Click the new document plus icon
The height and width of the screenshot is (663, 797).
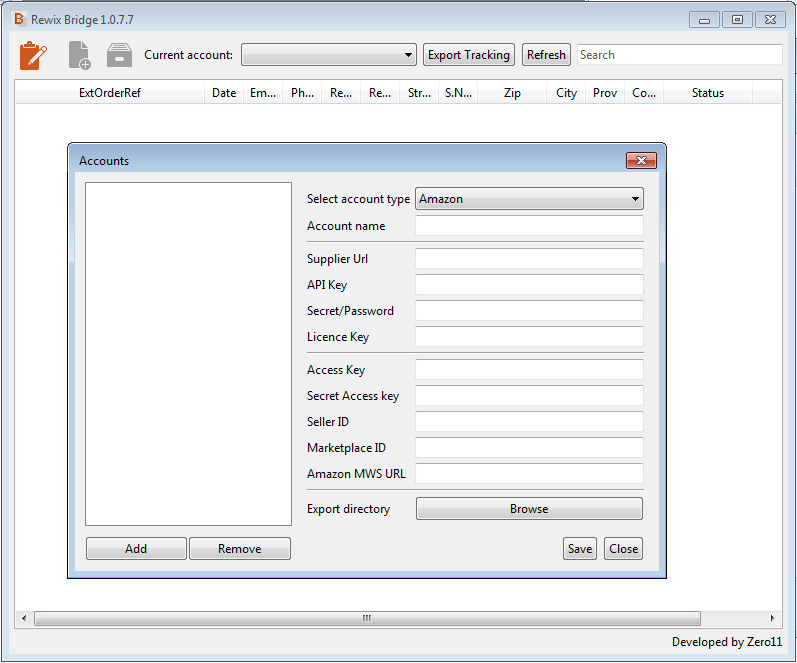tap(79, 55)
